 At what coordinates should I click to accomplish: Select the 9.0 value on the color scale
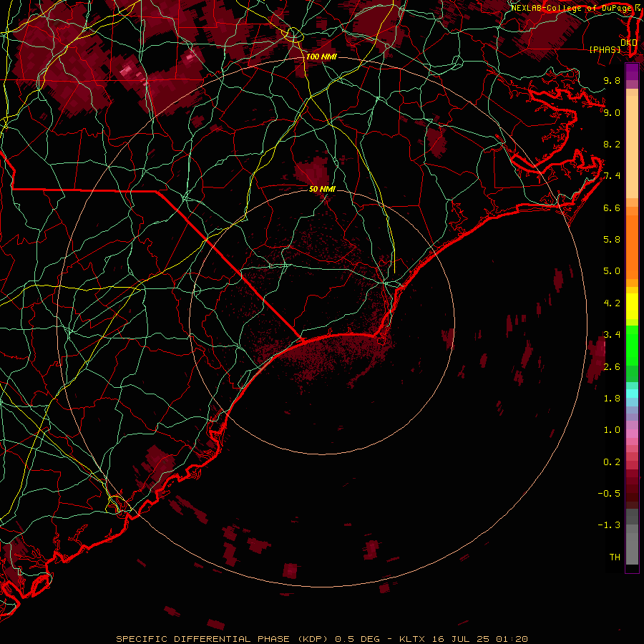click(x=612, y=112)
